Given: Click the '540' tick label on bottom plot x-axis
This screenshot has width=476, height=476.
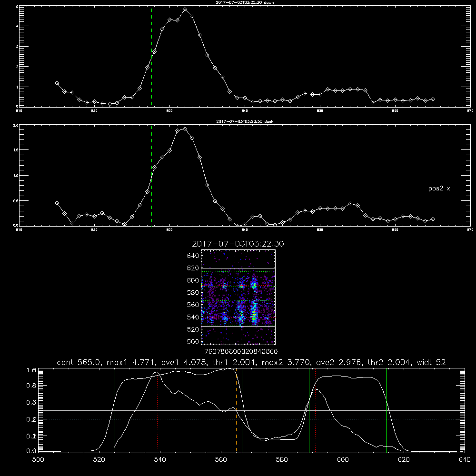Looking at the screenshot, I should 160,460.
